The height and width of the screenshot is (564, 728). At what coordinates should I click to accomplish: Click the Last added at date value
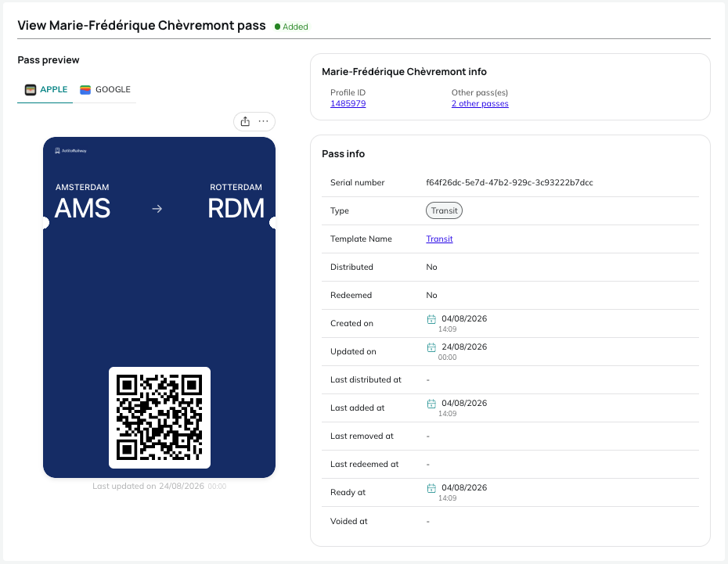pyautogui.click(x=464, y=403)
